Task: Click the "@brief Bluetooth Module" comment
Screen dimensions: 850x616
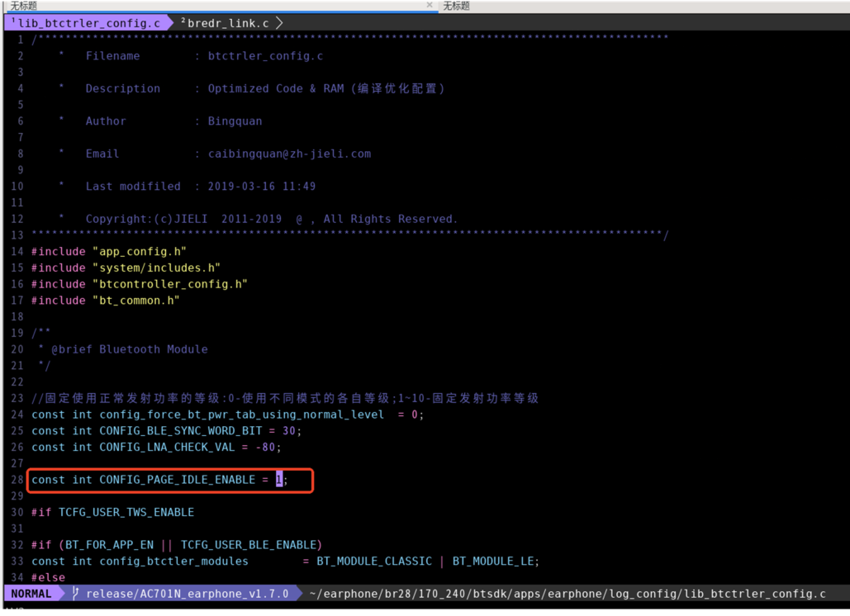Action: (130, 349)
